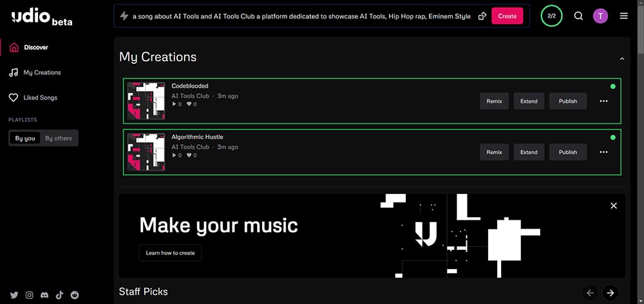
Task: Open more options for Algorithmic Hustle
Action: point(603,152)
